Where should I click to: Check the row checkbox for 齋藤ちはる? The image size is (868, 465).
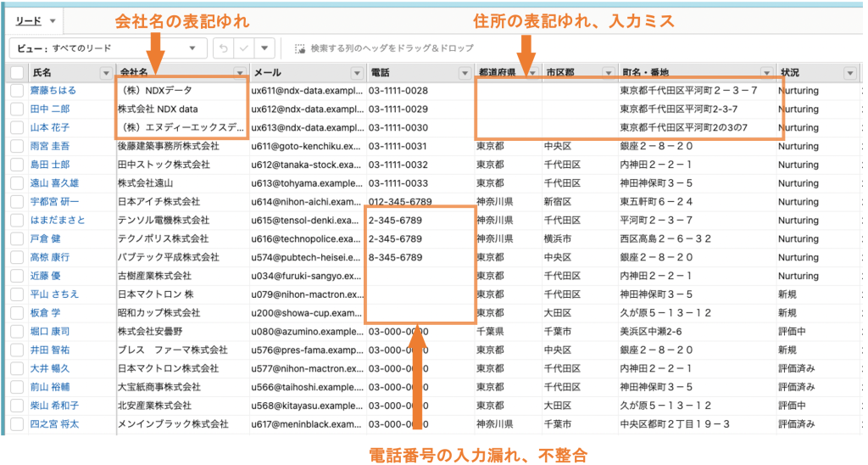coord(17,91)
